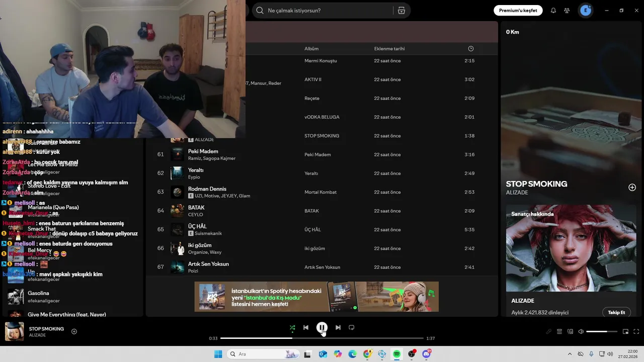Click the İstanbul'da Kış Modu banner ad
644x362 pixels.
[316, 297]
